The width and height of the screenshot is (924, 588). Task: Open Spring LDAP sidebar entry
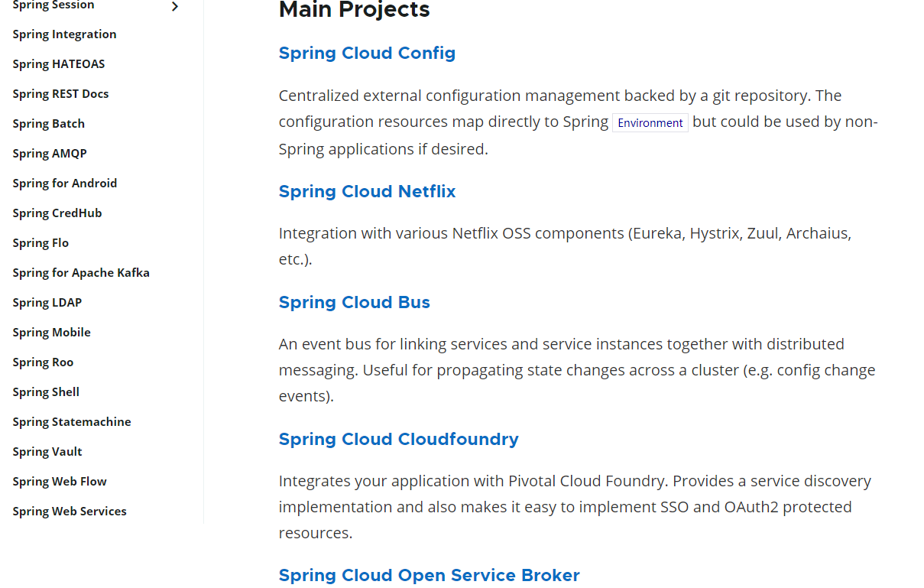pyautogui.click(x=47, y=303)
